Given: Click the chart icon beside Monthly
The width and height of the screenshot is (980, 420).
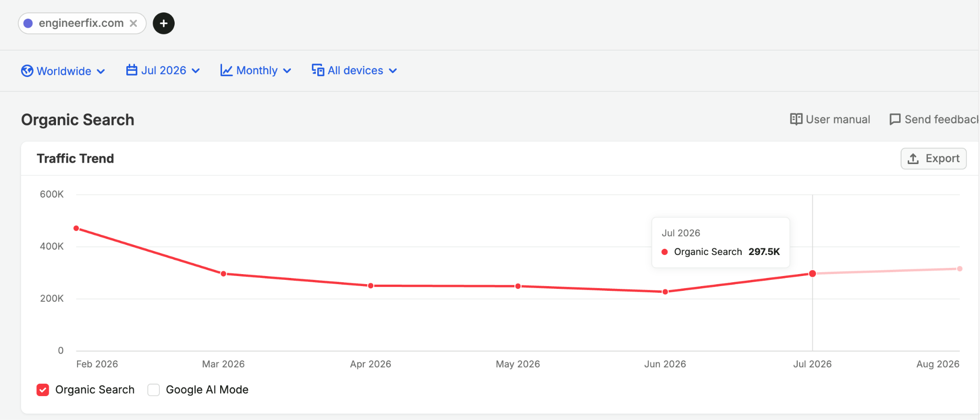Looking at the screenshot, I should 226,70.
